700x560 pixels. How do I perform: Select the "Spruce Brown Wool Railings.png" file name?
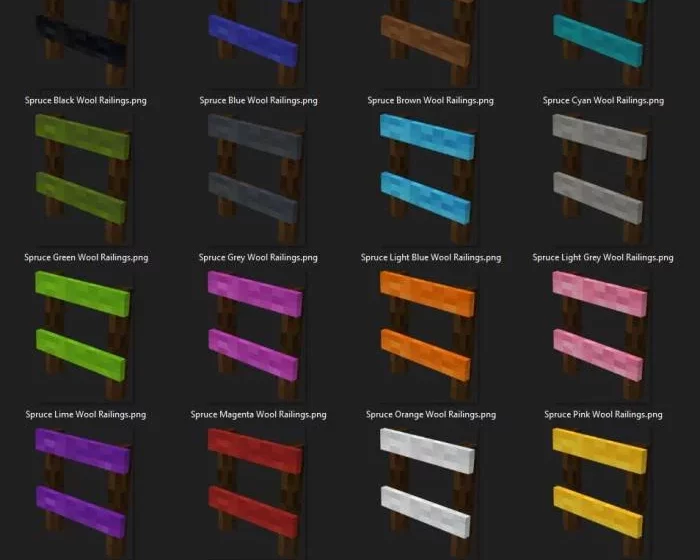point(430,100)
